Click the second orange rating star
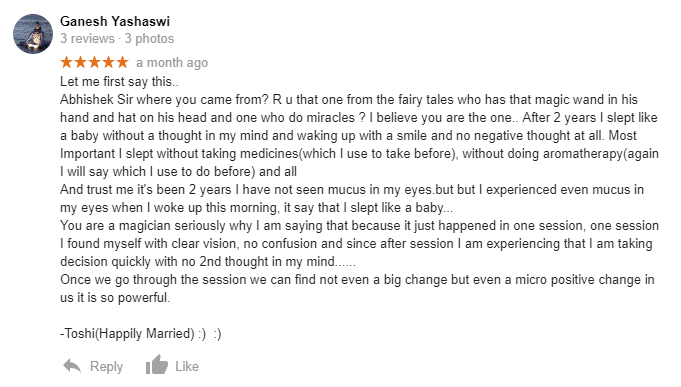 pos(80,62)
